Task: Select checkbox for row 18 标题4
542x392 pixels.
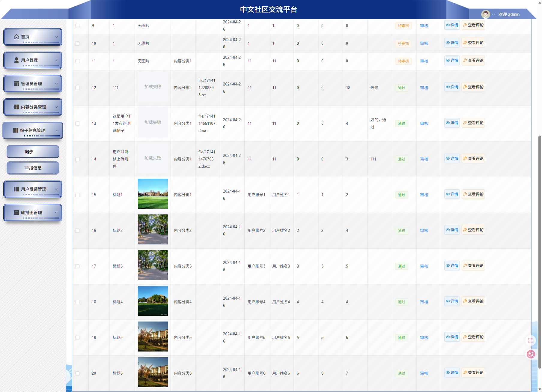Action: click(x=77, y=302)
